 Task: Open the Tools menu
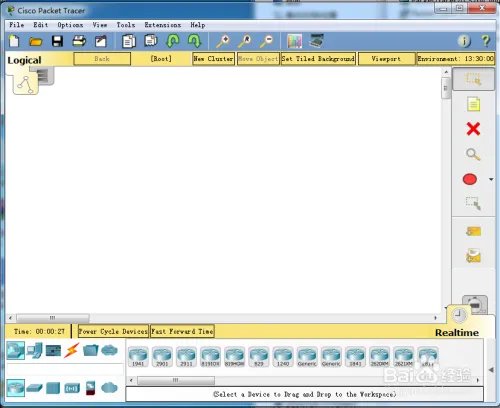[x=126, y=25]
